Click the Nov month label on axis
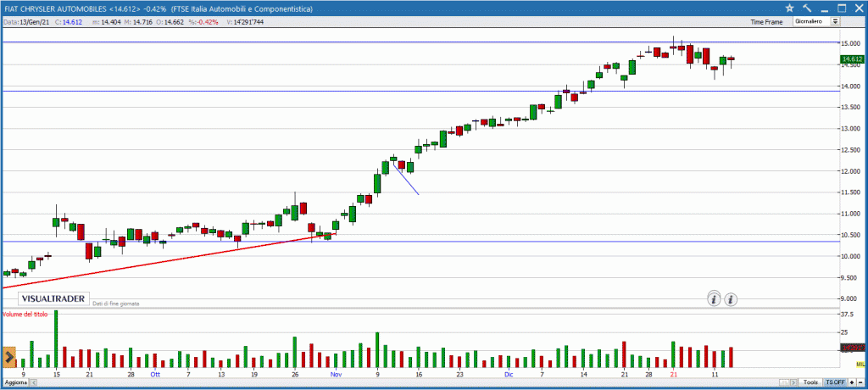This screenshot has width=868, height=390. (x=337, y=374)
